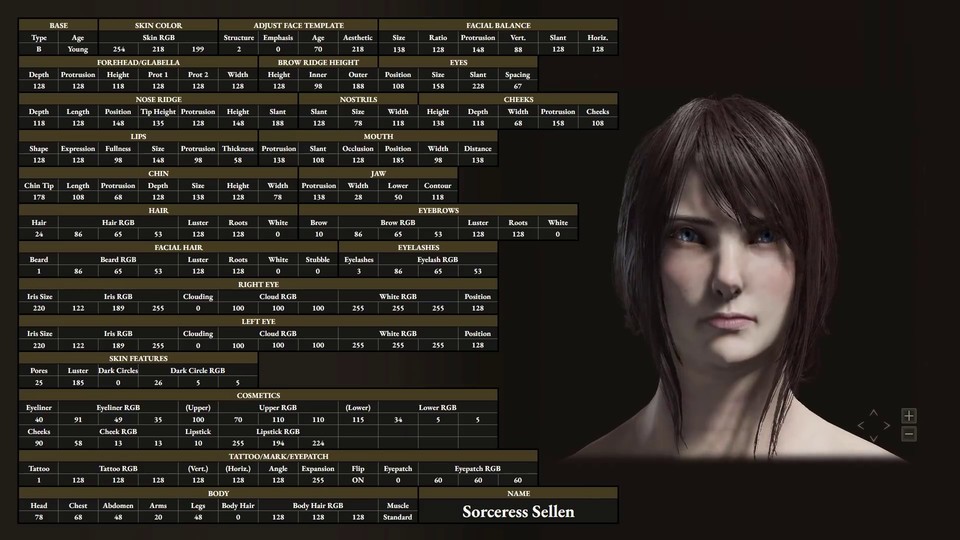The image size is (960, 540).
Task: Click the Lipstick RGB value 194
Action: 278,443
